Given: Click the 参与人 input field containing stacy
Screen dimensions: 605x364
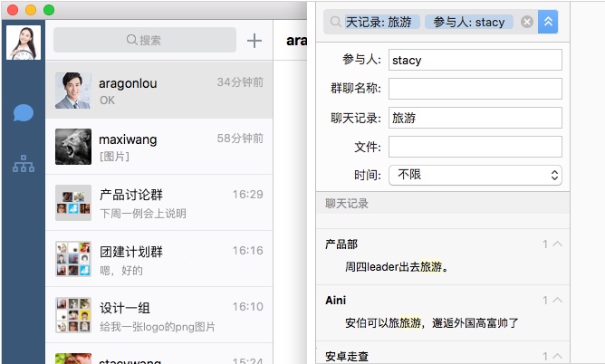Looking at the screenshot, I should click(x=475, y=60).
